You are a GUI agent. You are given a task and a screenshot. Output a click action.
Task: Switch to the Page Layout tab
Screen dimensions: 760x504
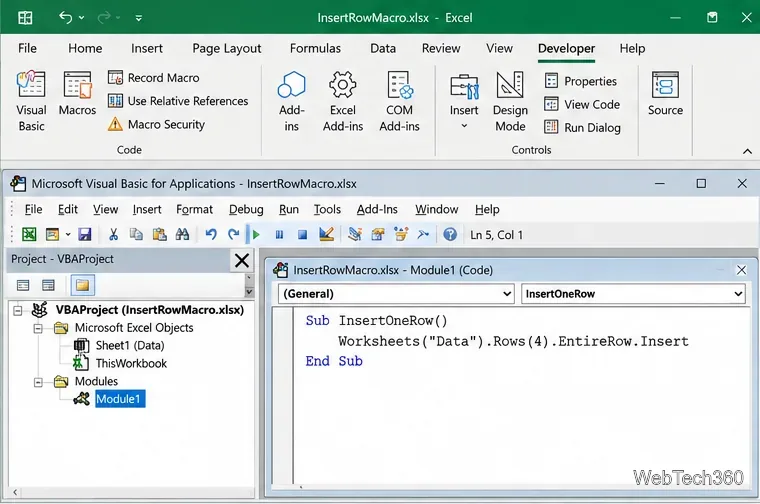point(226,48)
